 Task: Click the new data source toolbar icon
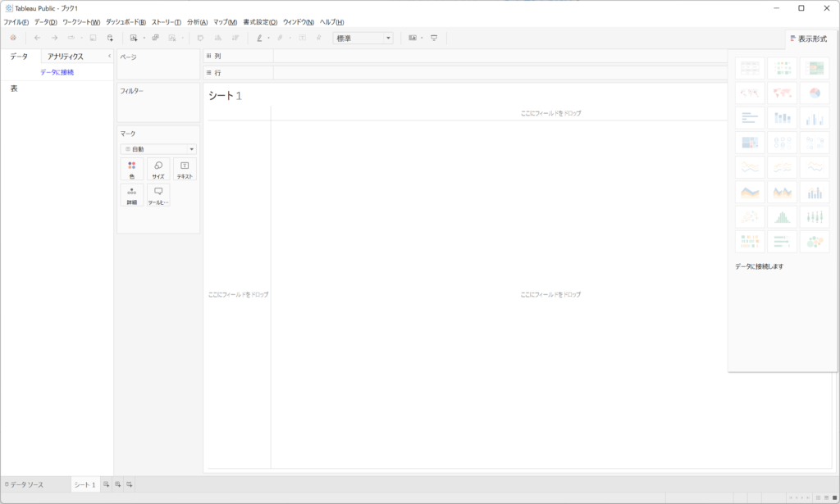pos(110,38)
